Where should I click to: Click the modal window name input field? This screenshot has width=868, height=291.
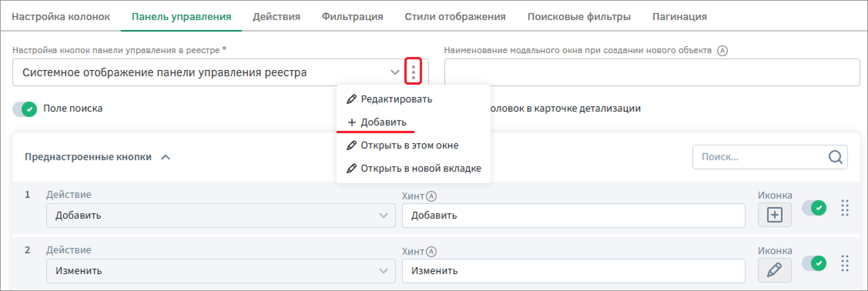click(652, 72)
